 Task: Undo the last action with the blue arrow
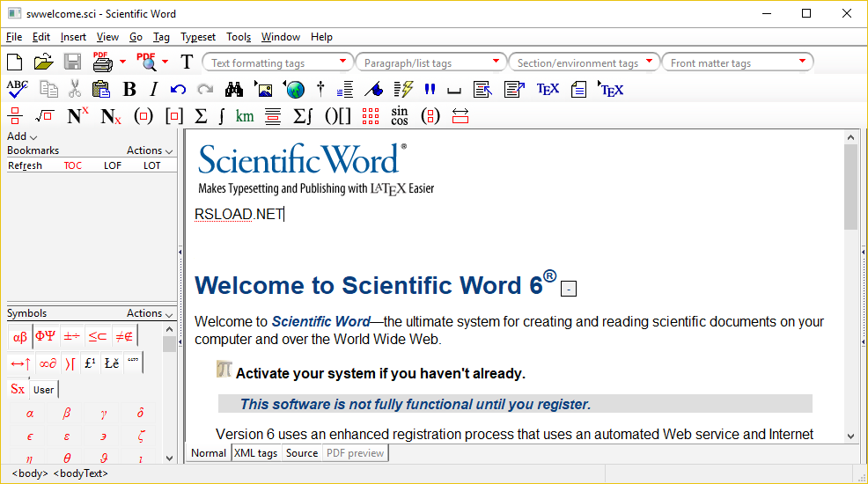tap(178, 89)
